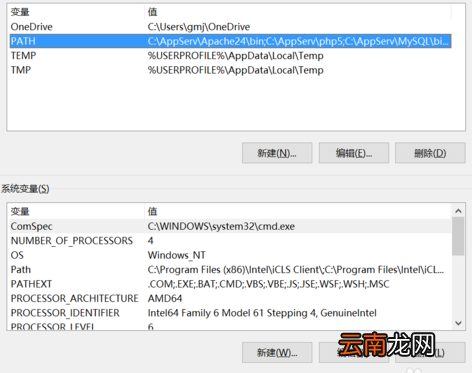Click the TEMP value %USERPROFILE%\AppData\Local\Temp
472x373 pixels.
pyautogui.click(x=235, y=55)
